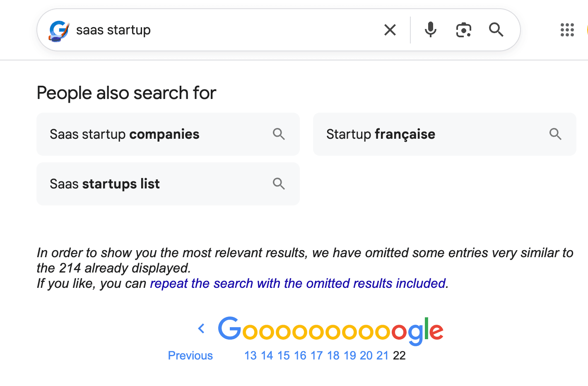
Task: Click the magnifier next to Startup française
Action: coord(555,134)
